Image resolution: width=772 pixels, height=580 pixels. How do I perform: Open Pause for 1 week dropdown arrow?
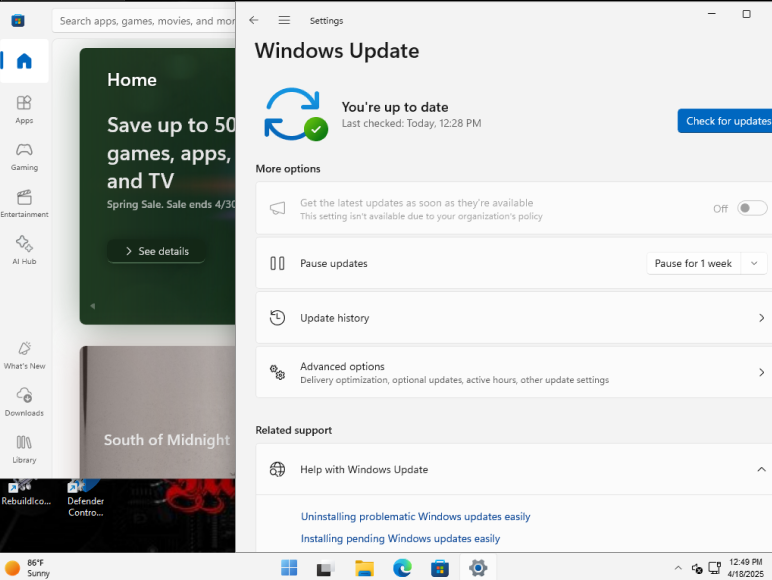[x=754, y=263]
